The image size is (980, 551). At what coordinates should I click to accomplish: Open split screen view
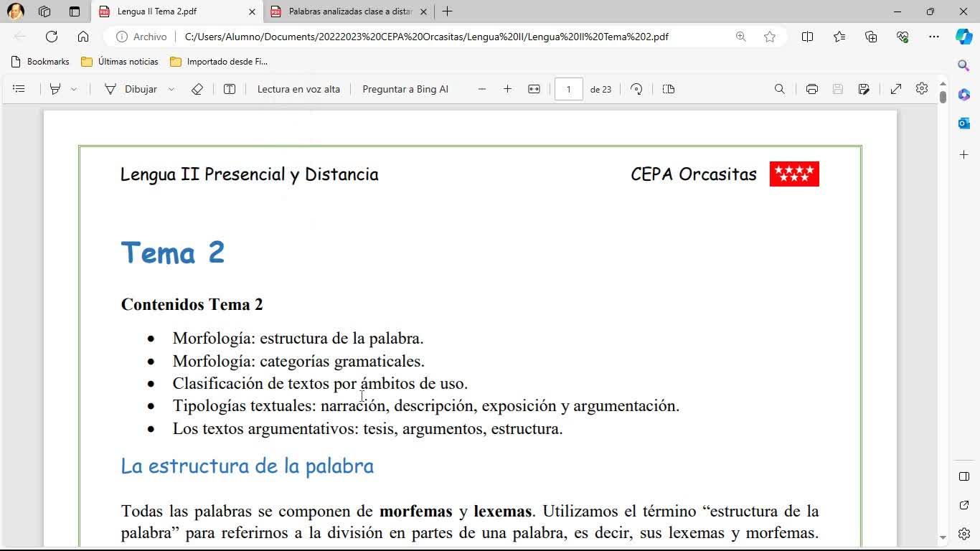[x=807, y=37]
